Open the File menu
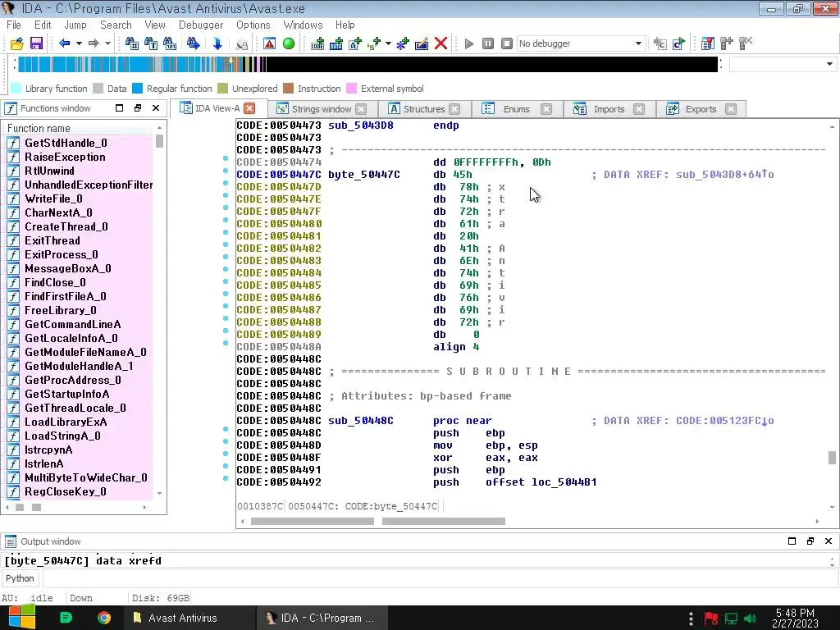Screen dimensions: 840x630 click(14, 25)
